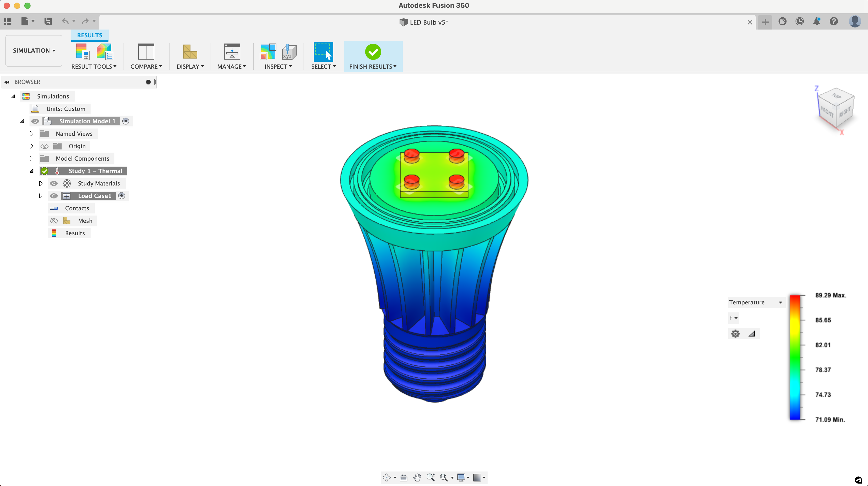The width and height of the screenshot is (868, 486).
Task: Open the Select menu dropdown label
Action: [323, 66]
